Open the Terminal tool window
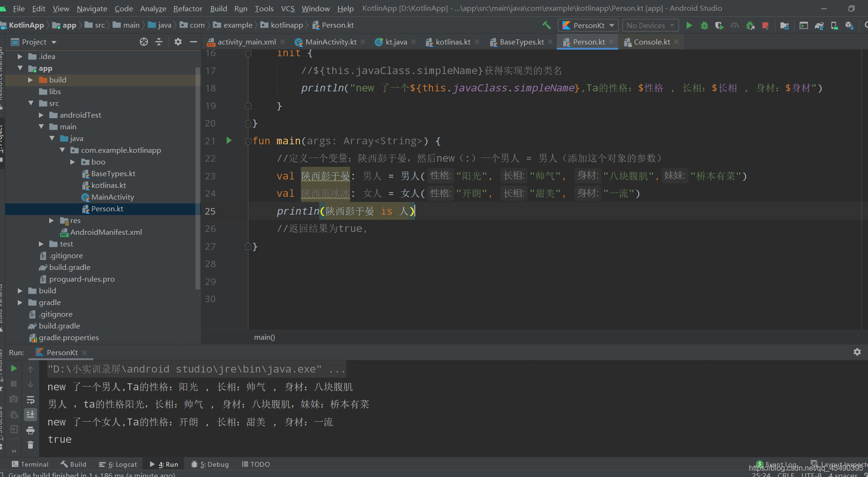Screen dimensions: 868x477 click(30, 464)
